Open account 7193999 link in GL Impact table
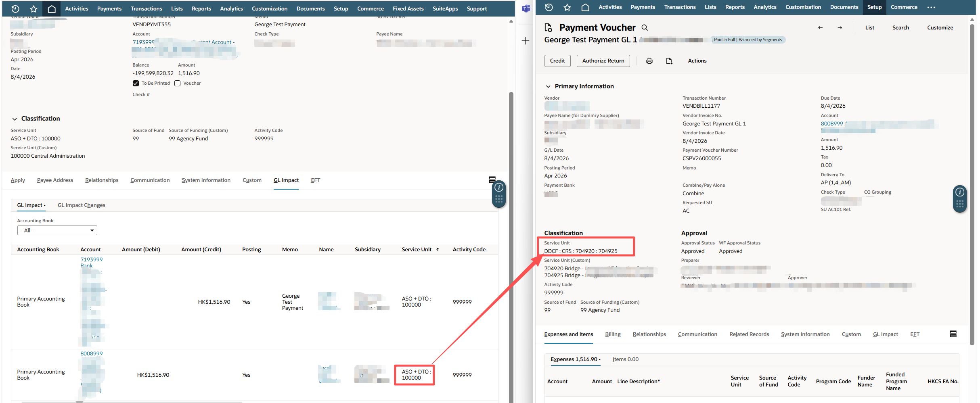Screen dimensions: 980x403 point(92,260)
